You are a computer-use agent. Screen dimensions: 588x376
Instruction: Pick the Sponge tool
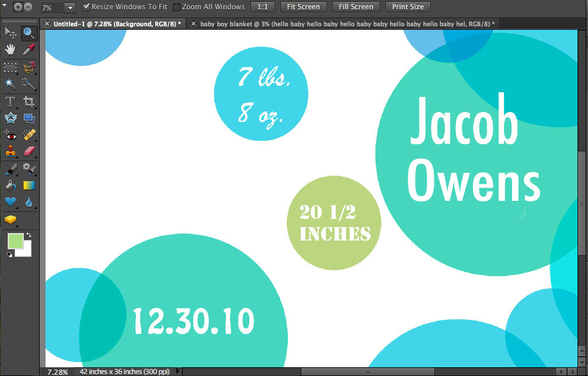pyautogui.click(x=11, y=220)
